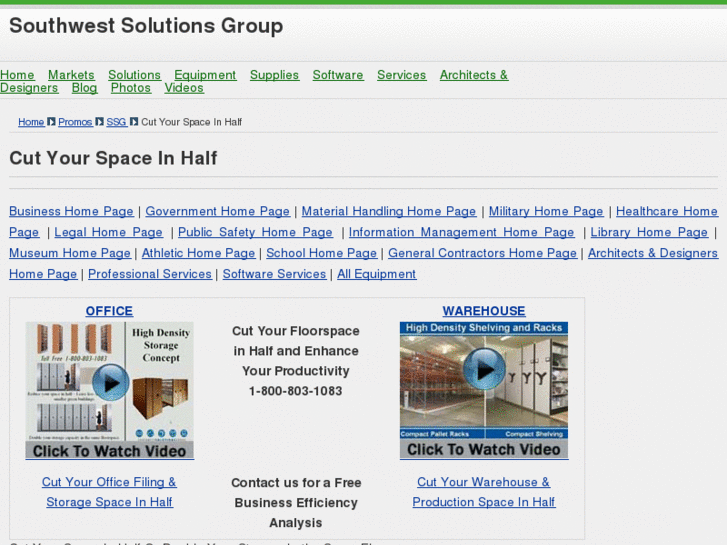The image size is (727, 545).
Task: Open General Contractors Home Page link
Action: point(483,253)
